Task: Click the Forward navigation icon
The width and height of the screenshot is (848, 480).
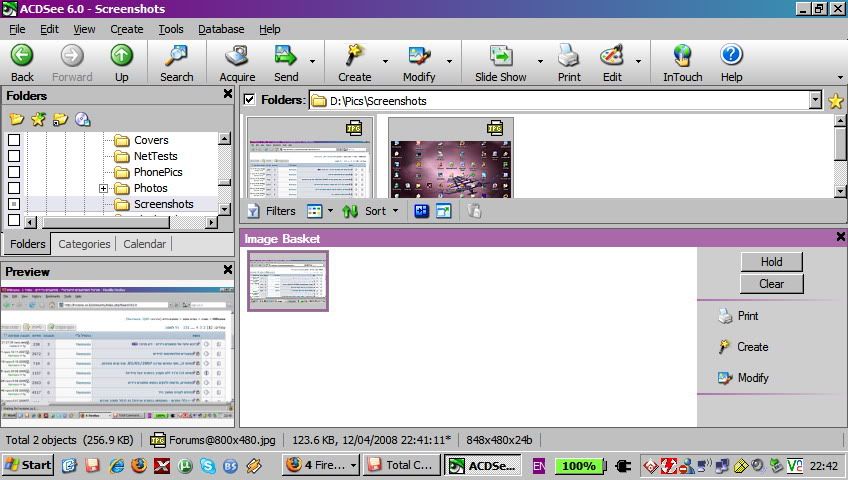Action: (x=72, y=55)
